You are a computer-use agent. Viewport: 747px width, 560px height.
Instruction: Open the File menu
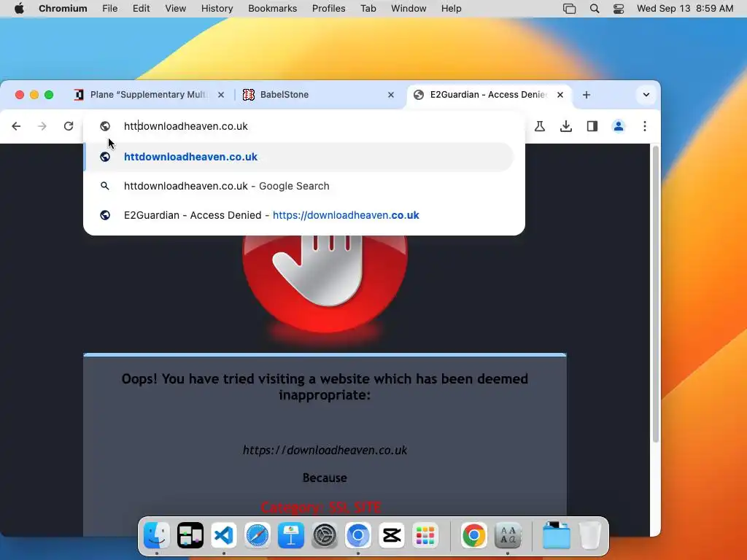pos(110,9)
